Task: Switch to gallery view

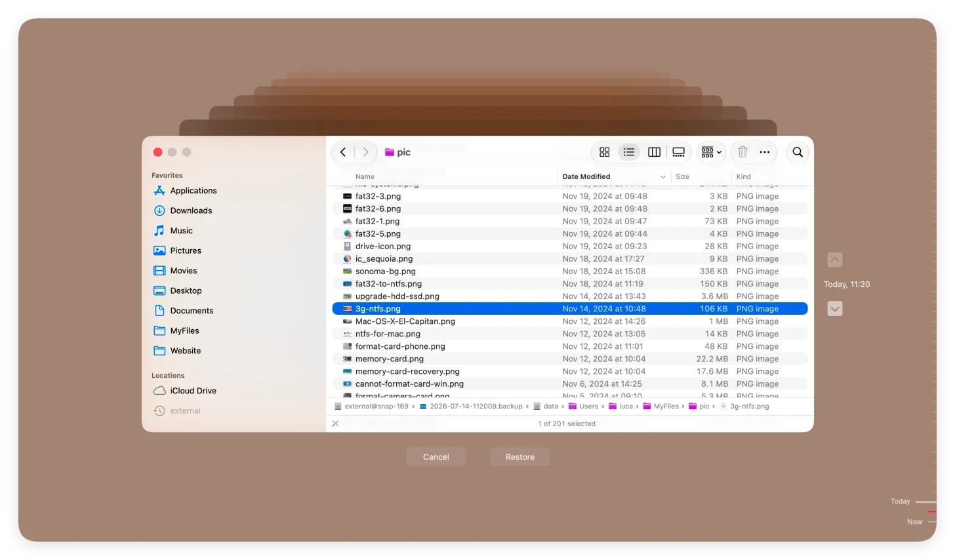Action: click(x=678, y=152)
